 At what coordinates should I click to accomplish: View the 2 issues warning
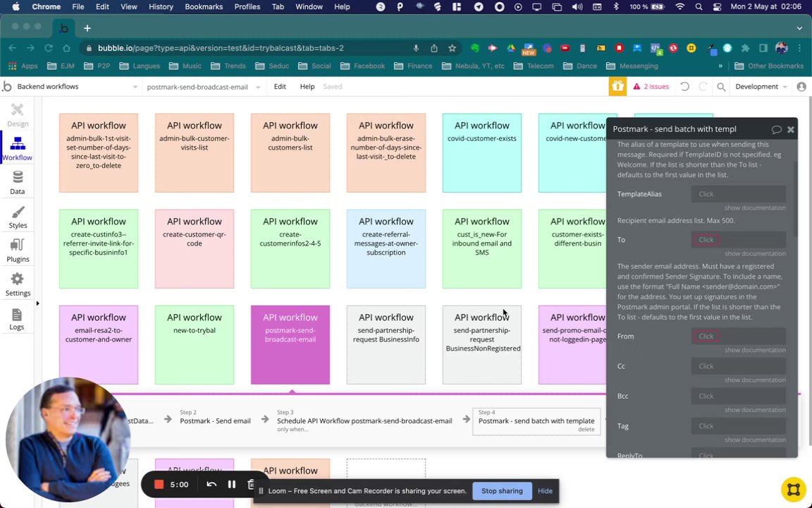pos(651,87)
